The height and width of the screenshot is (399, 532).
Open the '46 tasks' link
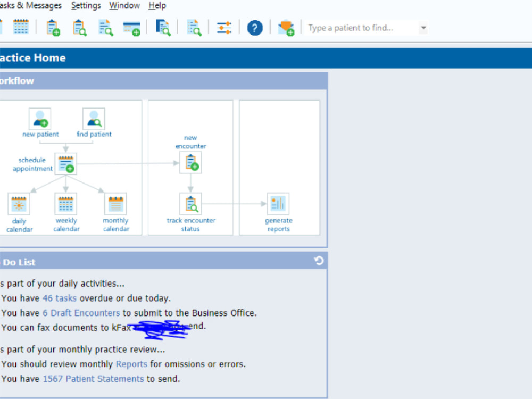pyautogui.click(x=60, y=298)
